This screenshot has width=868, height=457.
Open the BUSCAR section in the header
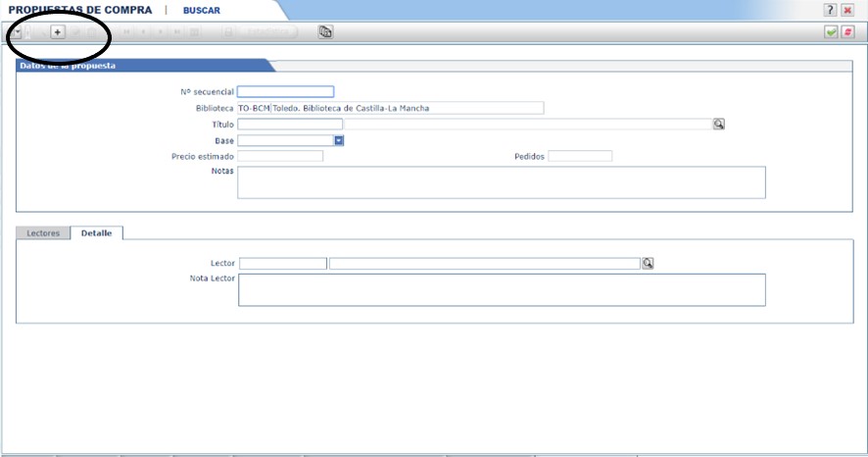click(202, 11)
